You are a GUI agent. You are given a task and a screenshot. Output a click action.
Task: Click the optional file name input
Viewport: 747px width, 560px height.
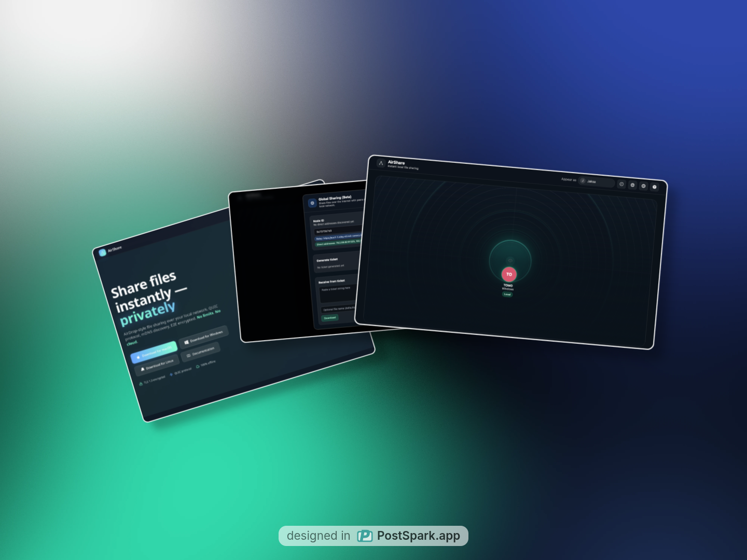point(338,309)
